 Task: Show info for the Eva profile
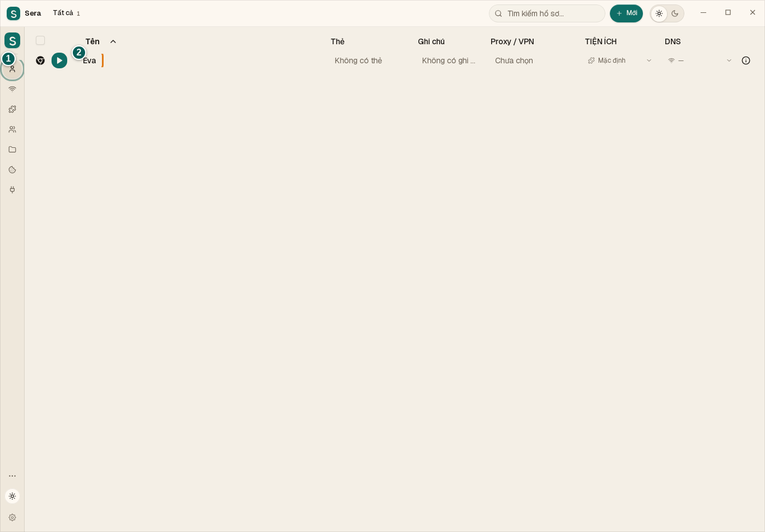tap(746, 60)
